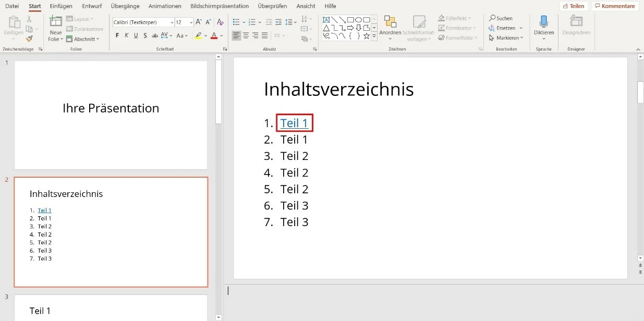Clear all text formatting

pyautogui.click(x=220, y=22)
